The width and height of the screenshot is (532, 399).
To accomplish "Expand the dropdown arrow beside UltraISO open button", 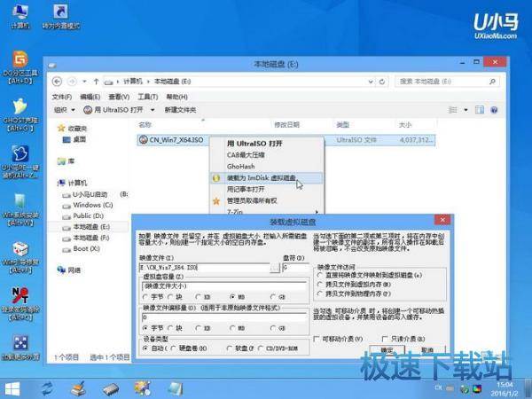I will [153, 110].
